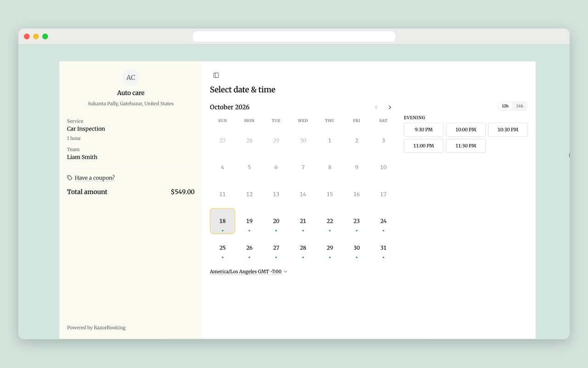Screen dimensions: 588x368
Task: Click the Car Inspection service name
Action: tap(86, 129)
